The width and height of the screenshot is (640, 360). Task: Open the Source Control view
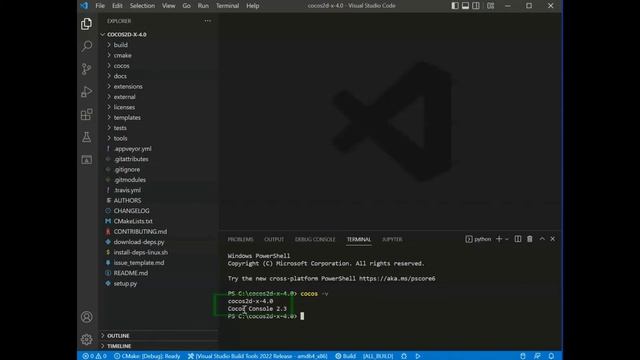tap(86, 69)
